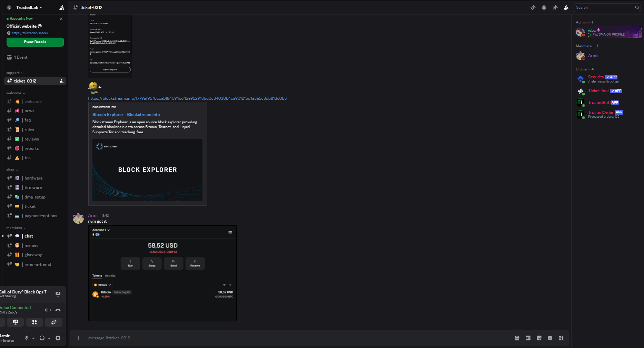Image resolution: width=644 pixels, height=348 pixels.
Task: Open the giveaway channel
Action: tap(35, 255)
